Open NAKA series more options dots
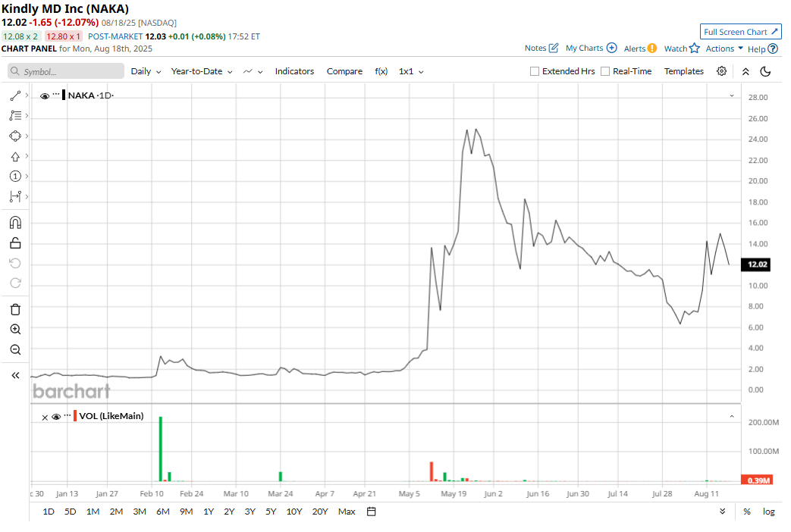 pos(55,94)
